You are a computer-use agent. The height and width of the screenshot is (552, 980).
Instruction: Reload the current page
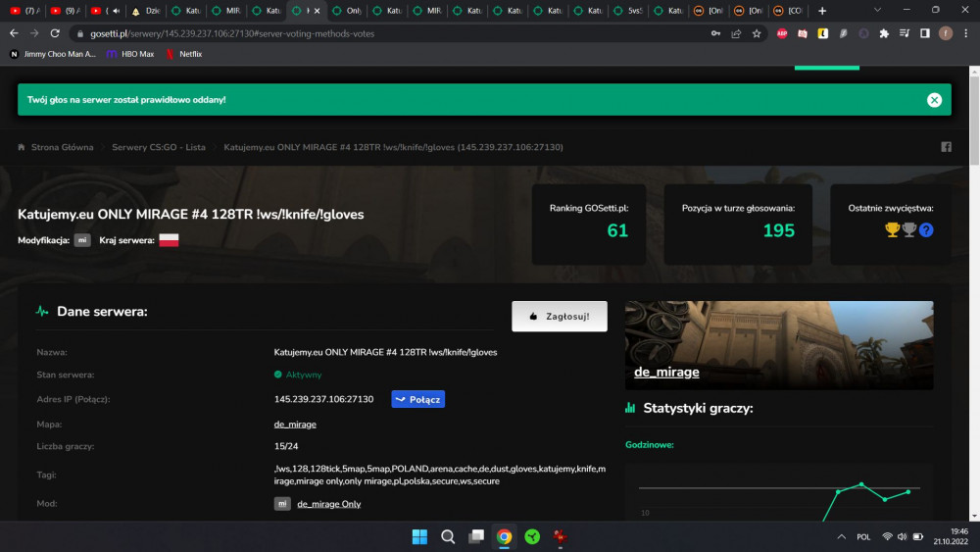click(x=55, y=33)
